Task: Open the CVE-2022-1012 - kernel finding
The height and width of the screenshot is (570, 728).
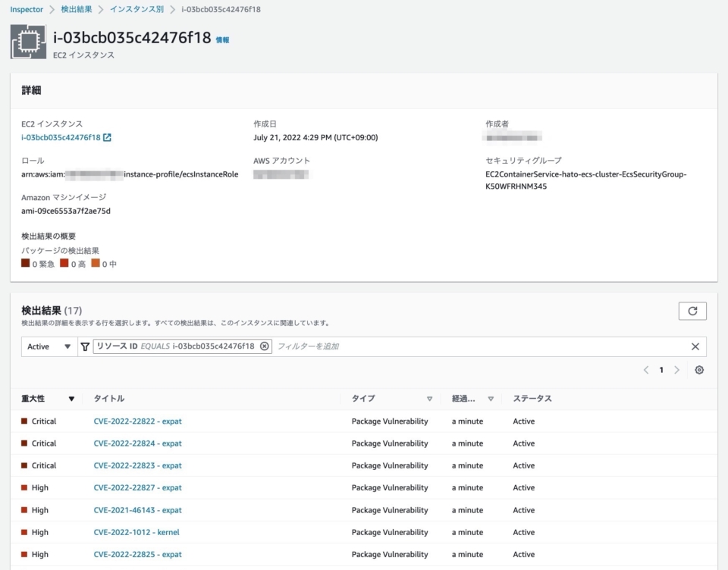Action: 138,532
